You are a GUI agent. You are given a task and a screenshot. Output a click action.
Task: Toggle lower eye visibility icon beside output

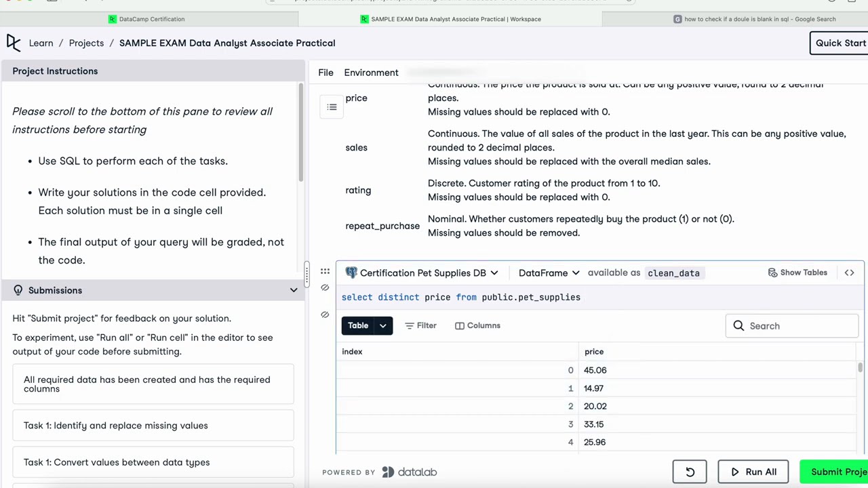click(x=325, y=314)
